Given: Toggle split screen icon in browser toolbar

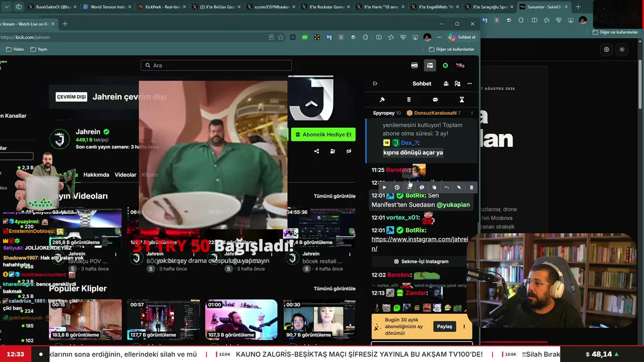Looking at the screenshot, I should click(379, 37).
